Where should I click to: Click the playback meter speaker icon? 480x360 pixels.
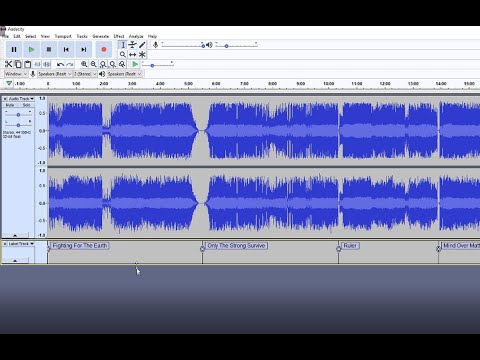pyautogui.click(x=209, y=45)
